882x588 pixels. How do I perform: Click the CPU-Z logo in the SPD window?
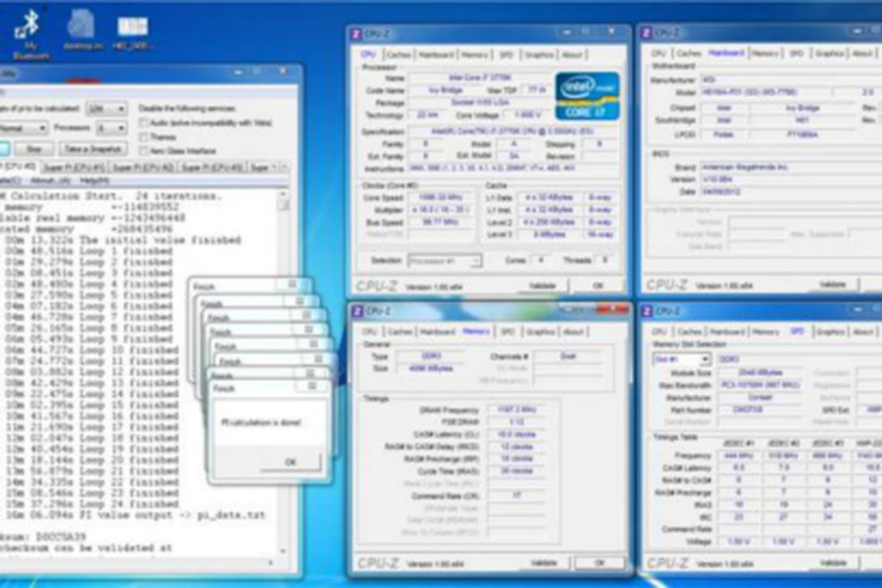(x=667, y=562)
